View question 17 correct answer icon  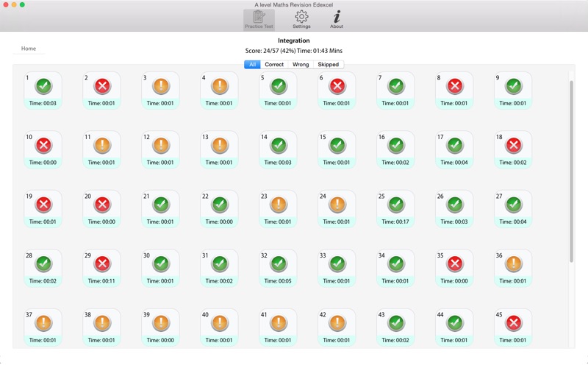tap(455, 145)
